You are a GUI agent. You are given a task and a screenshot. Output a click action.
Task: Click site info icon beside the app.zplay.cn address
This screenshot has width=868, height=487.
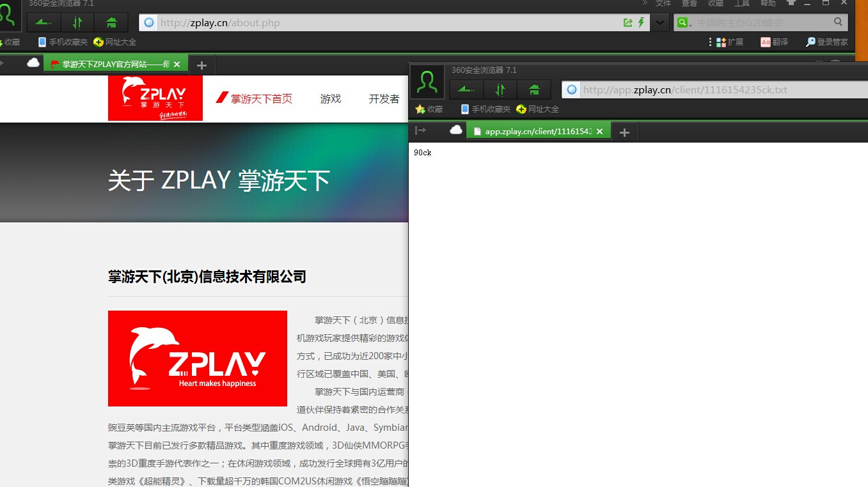click(572, 90)
